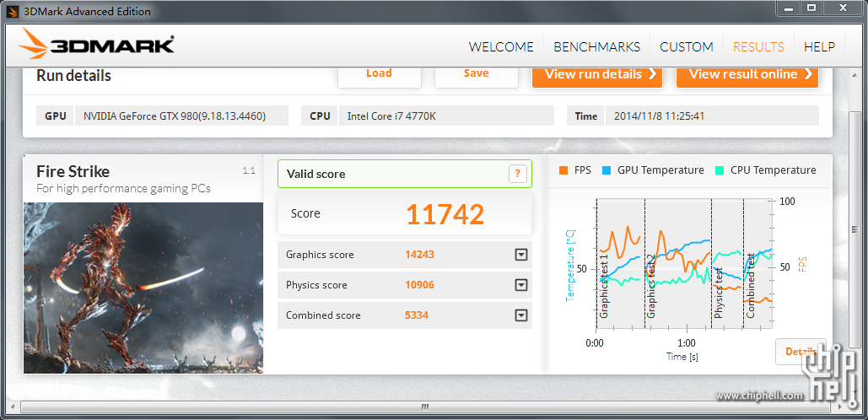Select the RESULTS tab

pyautogui.click(x=758, y=47)
